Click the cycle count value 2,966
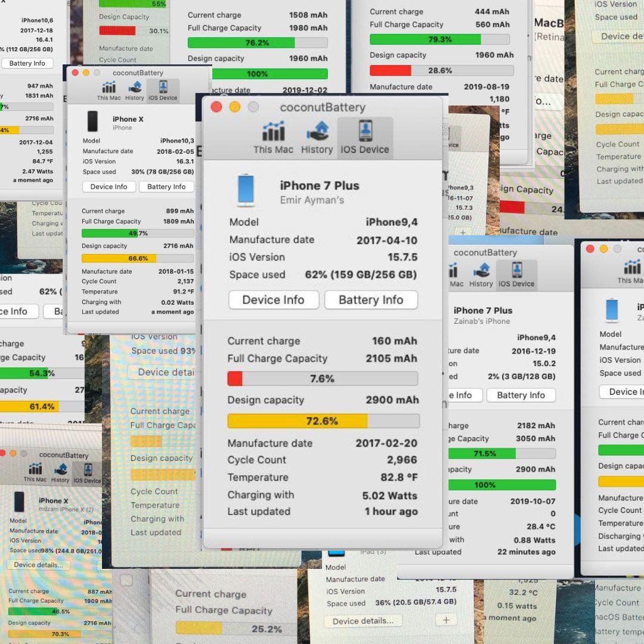Viewport: 644px width, 644px height. click(402, 460)
